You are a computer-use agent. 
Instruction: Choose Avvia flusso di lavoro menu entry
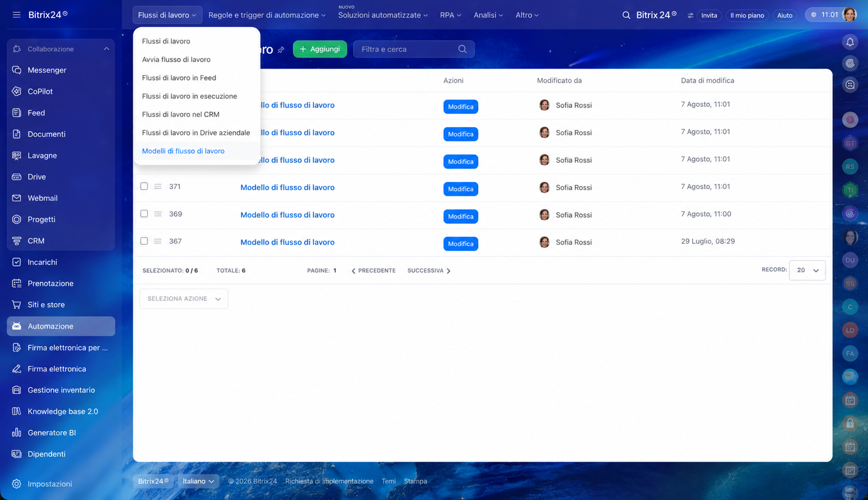176,59
